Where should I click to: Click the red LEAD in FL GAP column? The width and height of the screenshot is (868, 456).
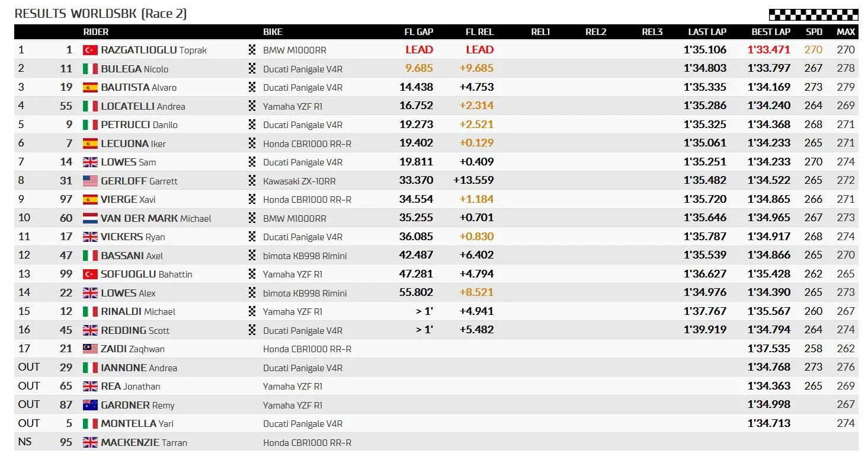(419, 50)
